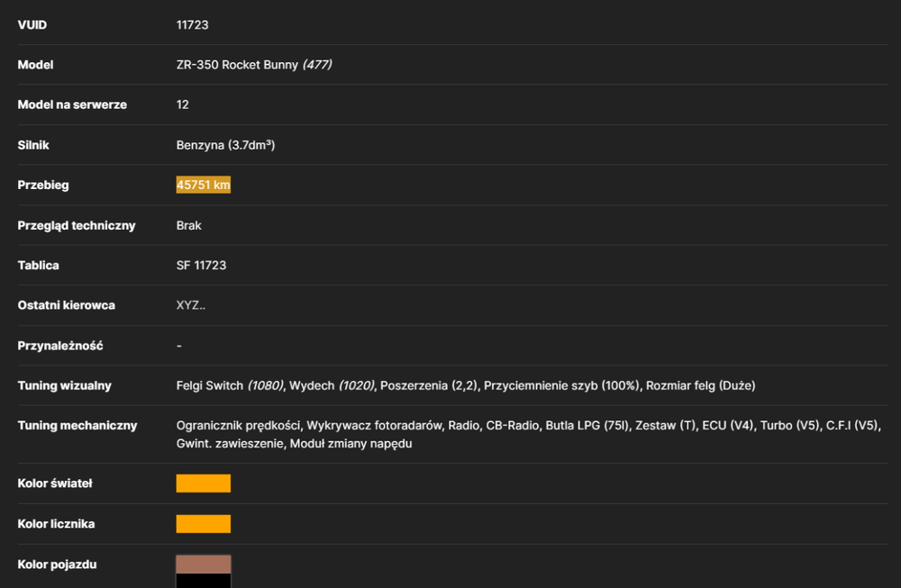Click the Benzyna (3.7dm³) engine value
This screenshot has height=588, width=901.
tap(226, 145)
